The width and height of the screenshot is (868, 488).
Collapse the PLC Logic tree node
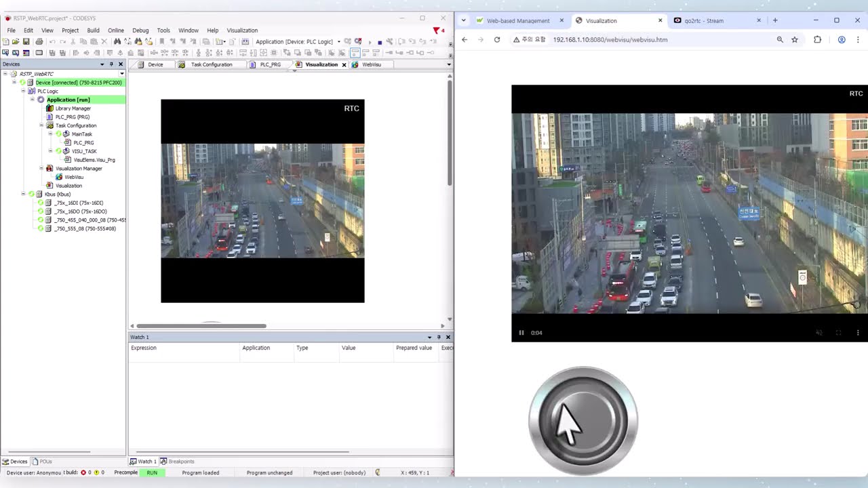[24, 91]
